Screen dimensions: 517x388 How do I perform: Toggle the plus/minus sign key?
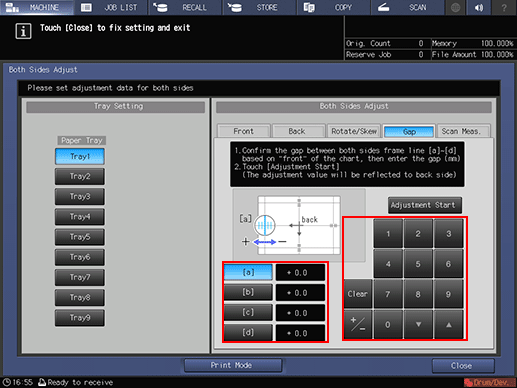[x=357, y=324]
